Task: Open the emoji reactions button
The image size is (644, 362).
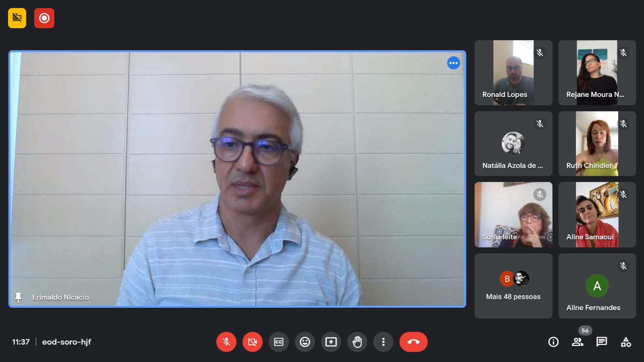Action: (x=305, y=342)
